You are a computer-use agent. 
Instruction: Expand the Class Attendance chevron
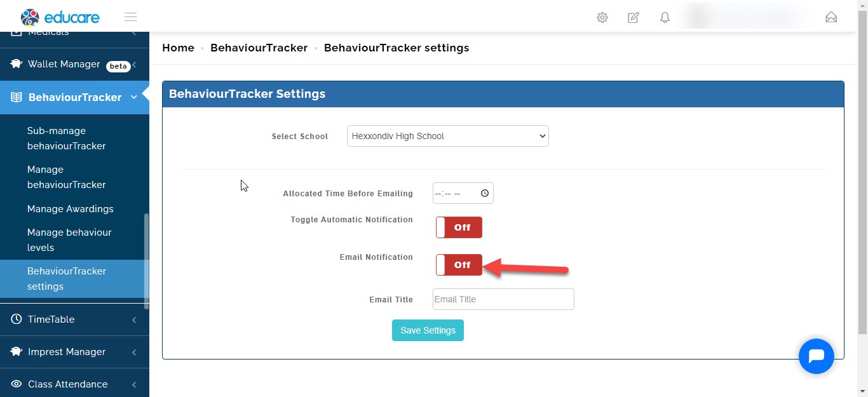click(134, 385)
